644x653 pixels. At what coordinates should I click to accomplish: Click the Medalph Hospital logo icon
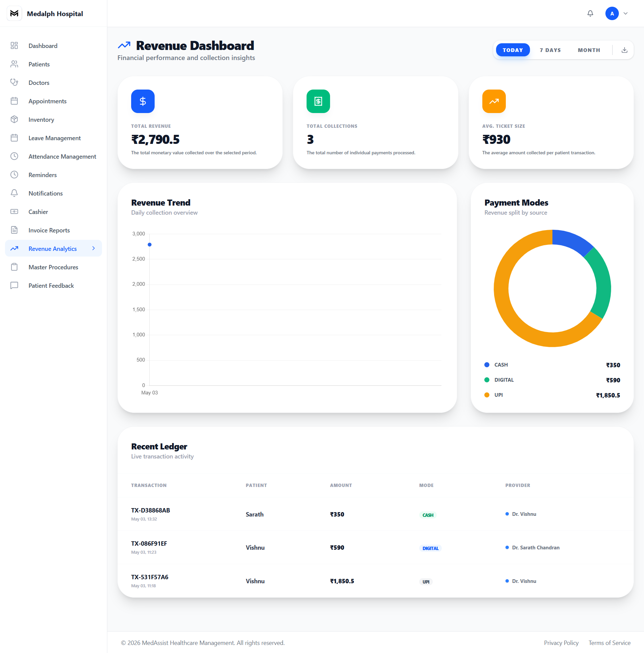point(14,13)
